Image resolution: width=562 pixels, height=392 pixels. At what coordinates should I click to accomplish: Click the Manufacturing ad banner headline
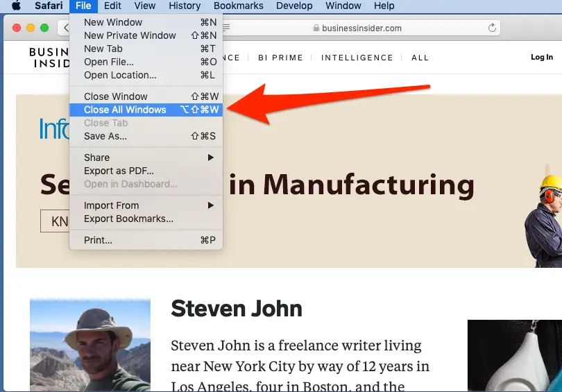(x=352, y=185)
